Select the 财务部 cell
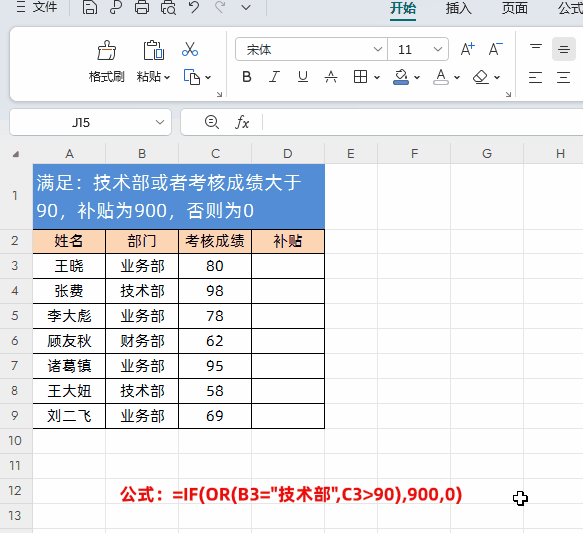 point(142,341)
